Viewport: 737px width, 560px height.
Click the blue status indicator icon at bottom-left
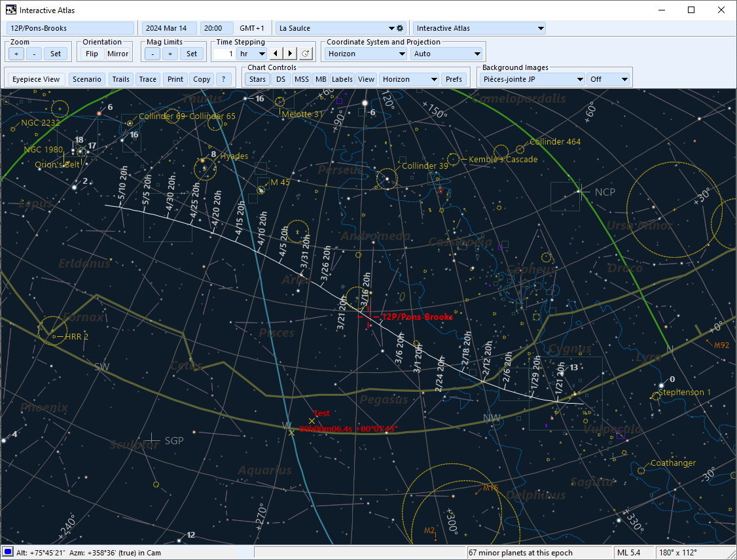click(x=7, y=552)
